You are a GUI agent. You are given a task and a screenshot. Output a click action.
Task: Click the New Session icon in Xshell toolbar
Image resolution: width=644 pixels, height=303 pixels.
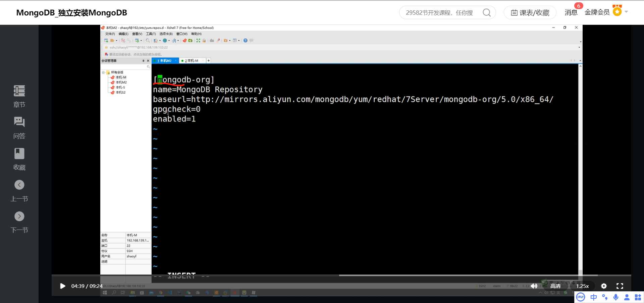click(106, 41)
